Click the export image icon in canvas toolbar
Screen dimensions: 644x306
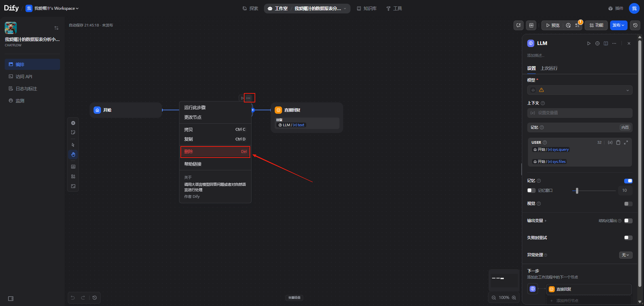pos(73,167)
